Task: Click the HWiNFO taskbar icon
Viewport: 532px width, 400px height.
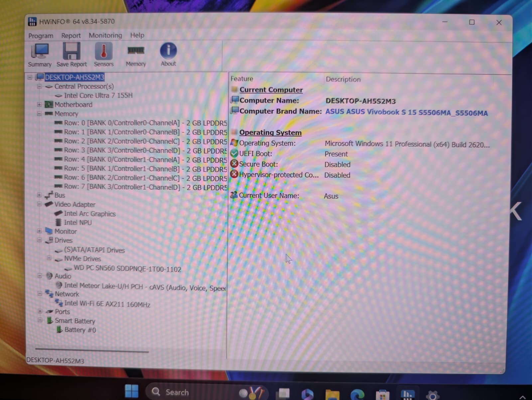Action: click(408, 394)
